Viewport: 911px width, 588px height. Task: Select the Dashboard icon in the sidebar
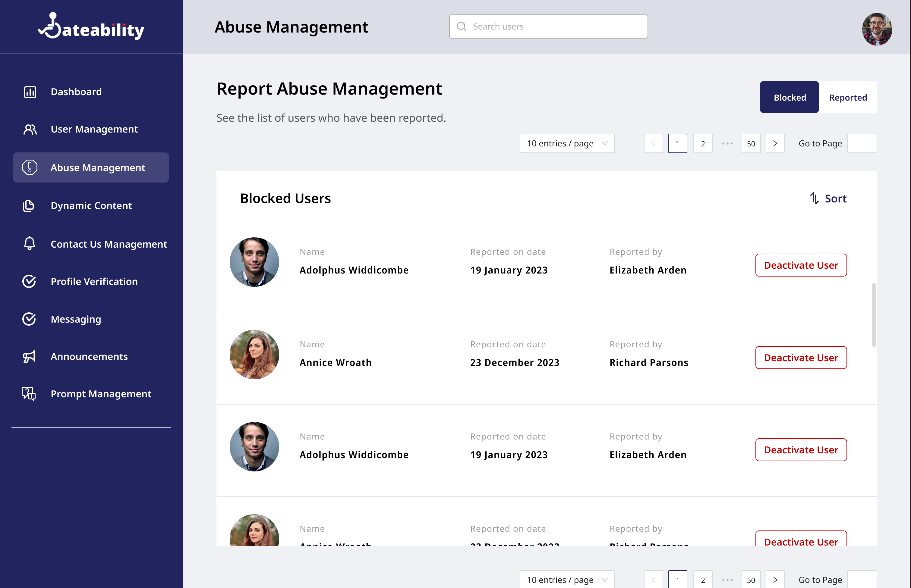(x=30, y=92)
